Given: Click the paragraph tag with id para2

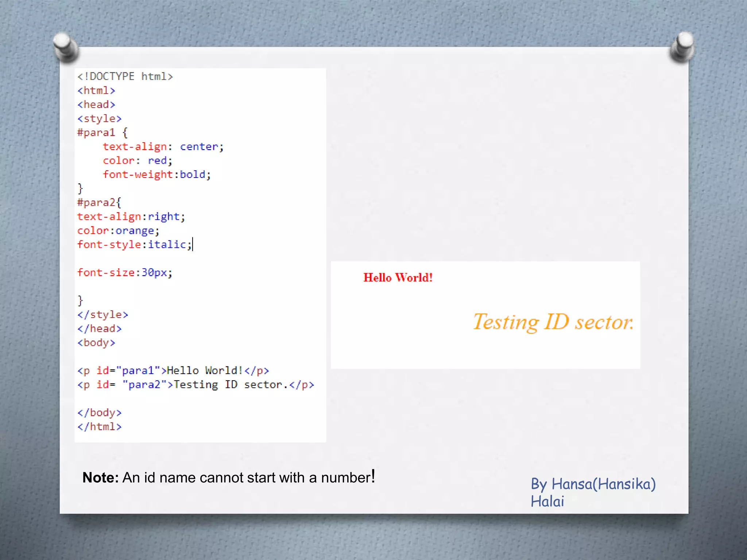Looking at the screenshot, I should pos(196,385).
